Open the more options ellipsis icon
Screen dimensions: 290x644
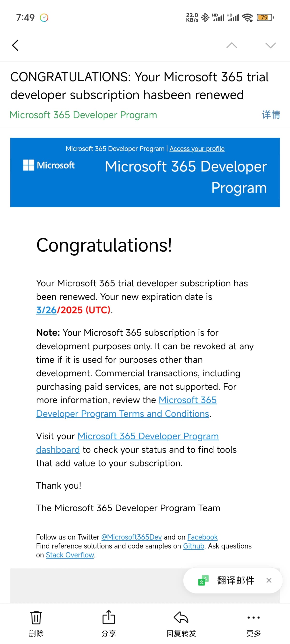254,617
